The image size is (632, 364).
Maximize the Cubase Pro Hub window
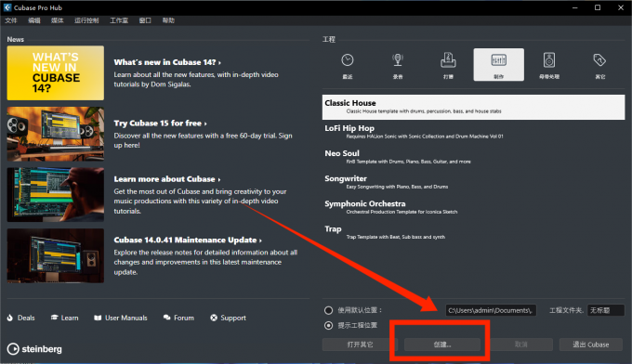(x=598, y=7)
